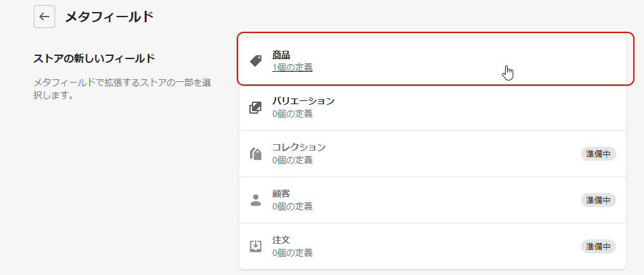Click the メタフィールド page heading

110,17
